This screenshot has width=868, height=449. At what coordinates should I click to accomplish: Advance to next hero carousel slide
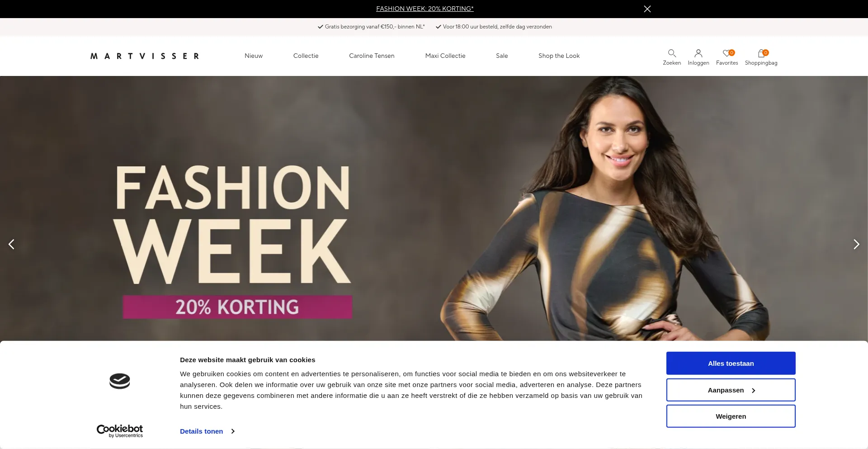coord(856,244)
